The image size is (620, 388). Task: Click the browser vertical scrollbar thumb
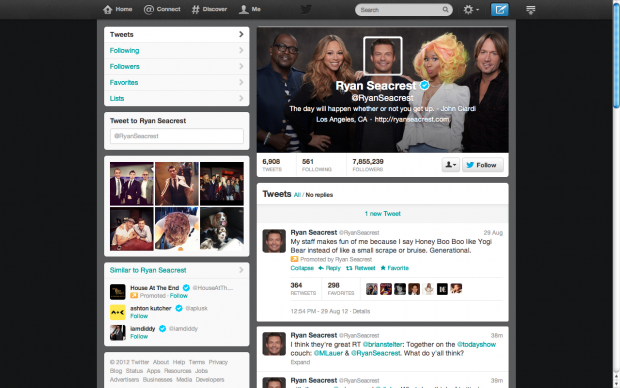click(616, 55)
